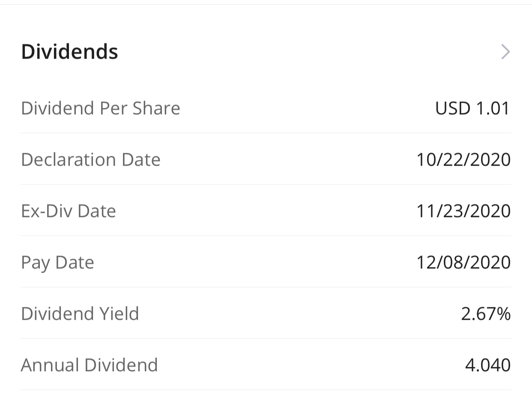
Task: Click divider line above the Dividends heading
Action: [x=266, y=4]
